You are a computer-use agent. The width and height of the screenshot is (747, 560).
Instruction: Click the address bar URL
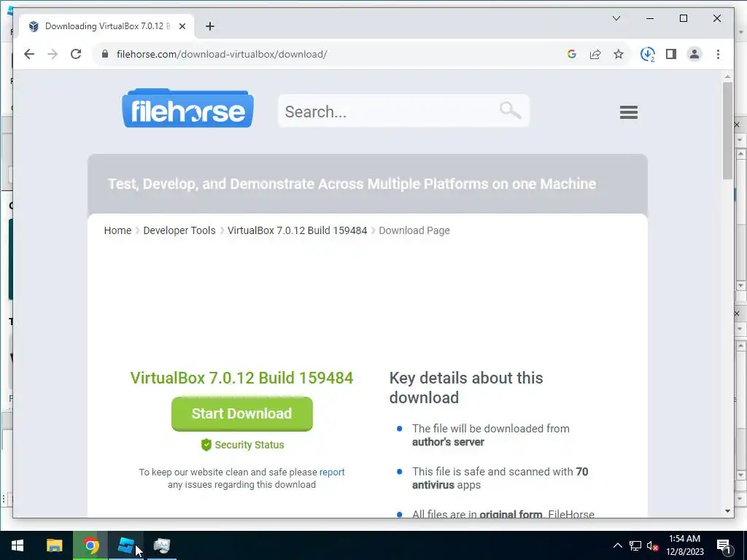pos(222,54)
